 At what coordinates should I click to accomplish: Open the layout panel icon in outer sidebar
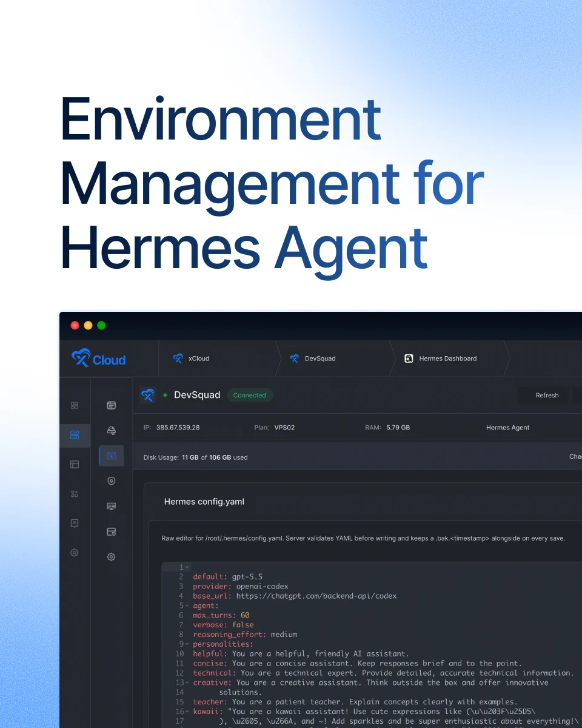75,464
